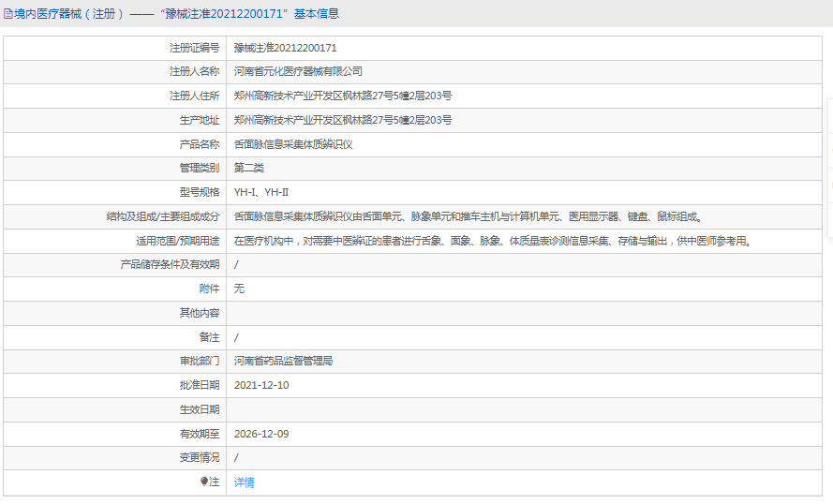The height and width of the screenshot is (504, 833).
Task: Click the 备注 label
Action: pyautogui.click(x=209, y=337)
